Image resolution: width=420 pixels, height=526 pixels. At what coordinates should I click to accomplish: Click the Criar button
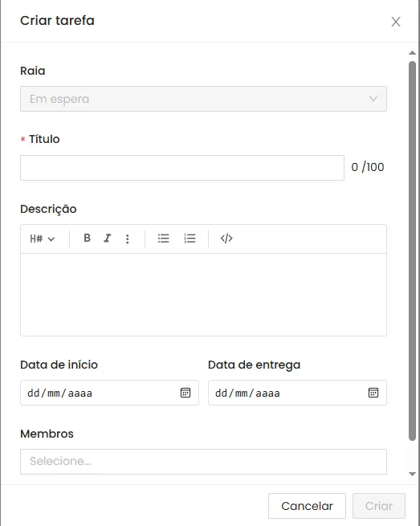379,506
